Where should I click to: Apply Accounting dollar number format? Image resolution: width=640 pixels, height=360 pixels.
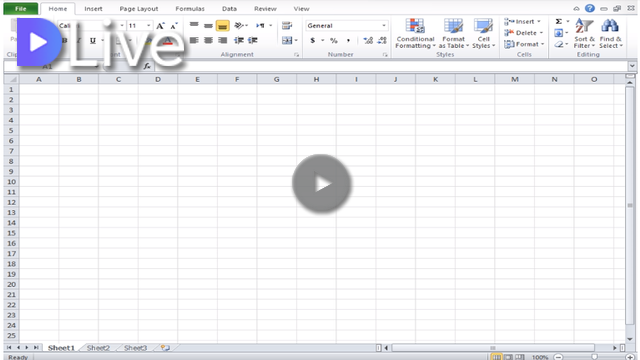pos(313,40)
